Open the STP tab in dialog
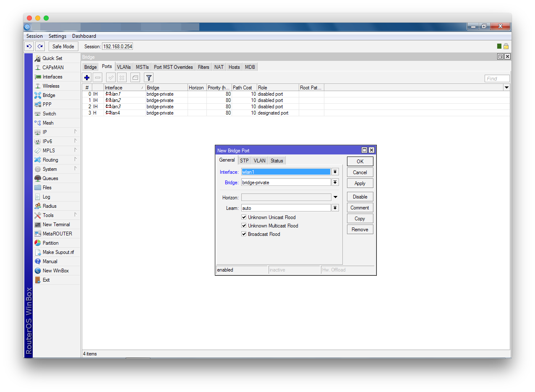The width and height of the screenshot is (535, 392). point(244,161)
